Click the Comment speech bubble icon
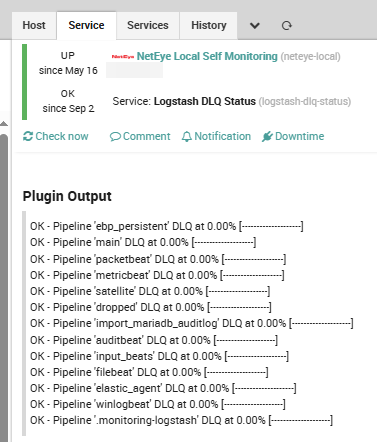The image size is (377, 442). tap(115, 137)
